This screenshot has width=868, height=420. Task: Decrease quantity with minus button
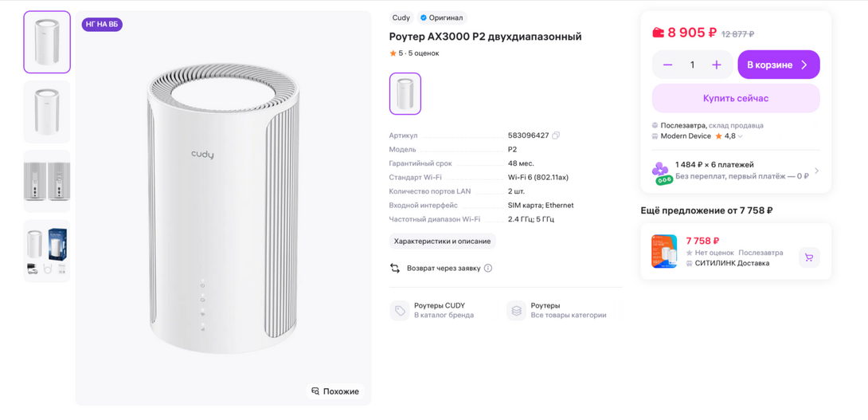click(x=668, y=65)
